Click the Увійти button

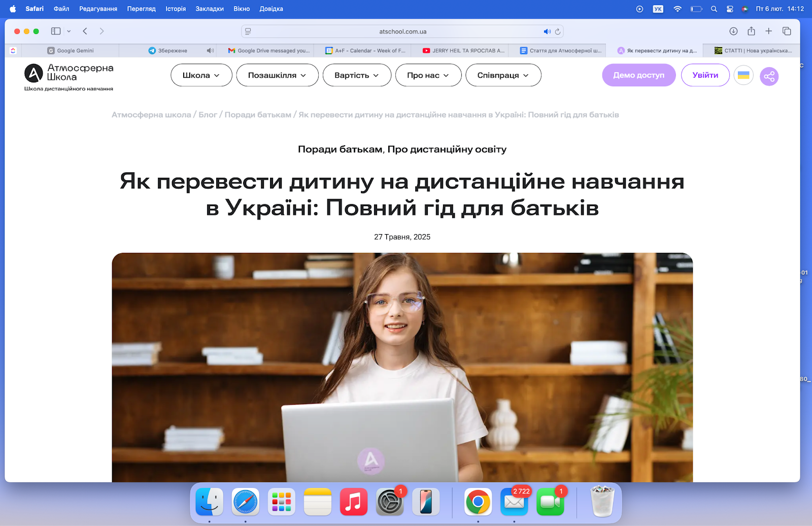(x=705, y=75)
